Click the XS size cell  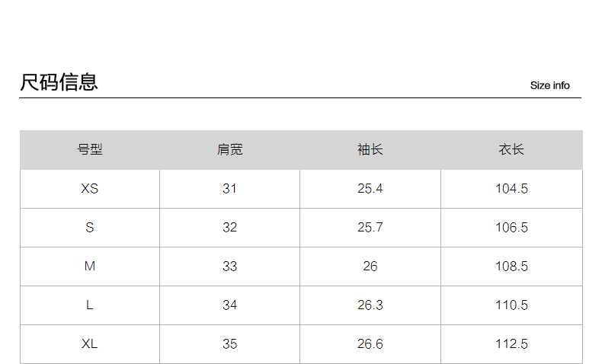(x=90, y=188)
